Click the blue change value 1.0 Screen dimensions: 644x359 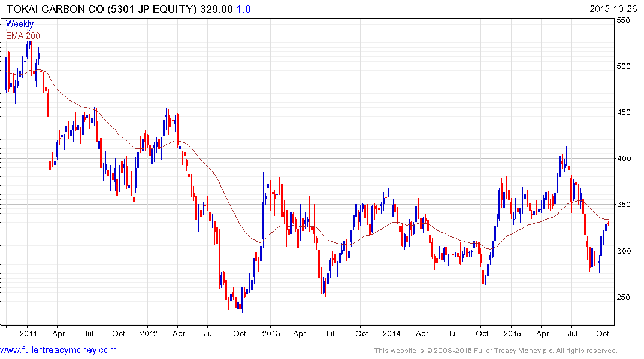tap(244, 9)
